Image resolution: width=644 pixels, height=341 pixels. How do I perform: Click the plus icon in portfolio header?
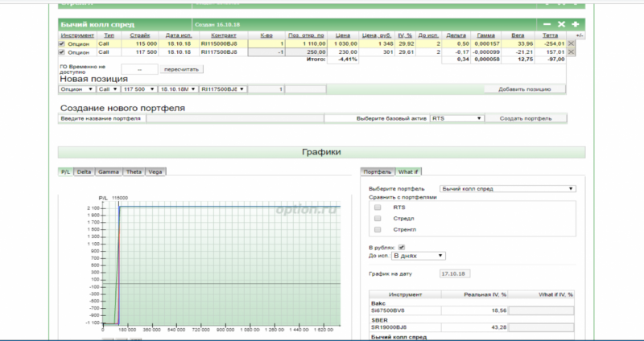click(576, 25)
